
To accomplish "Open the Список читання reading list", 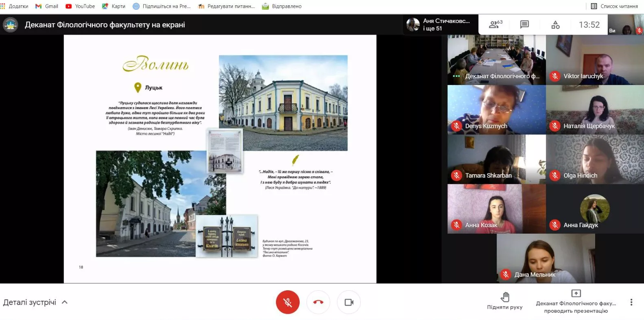I will (614, 6).
